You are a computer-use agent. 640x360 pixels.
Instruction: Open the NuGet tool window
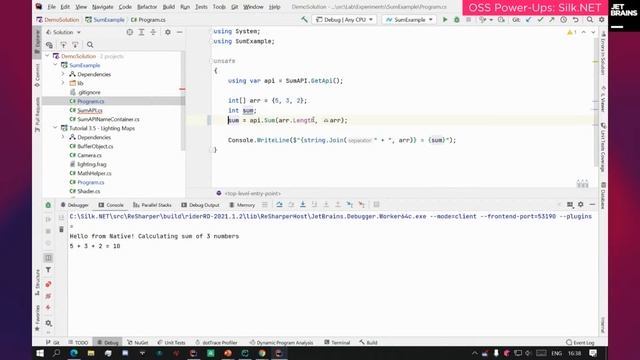[x=138, y=342]
